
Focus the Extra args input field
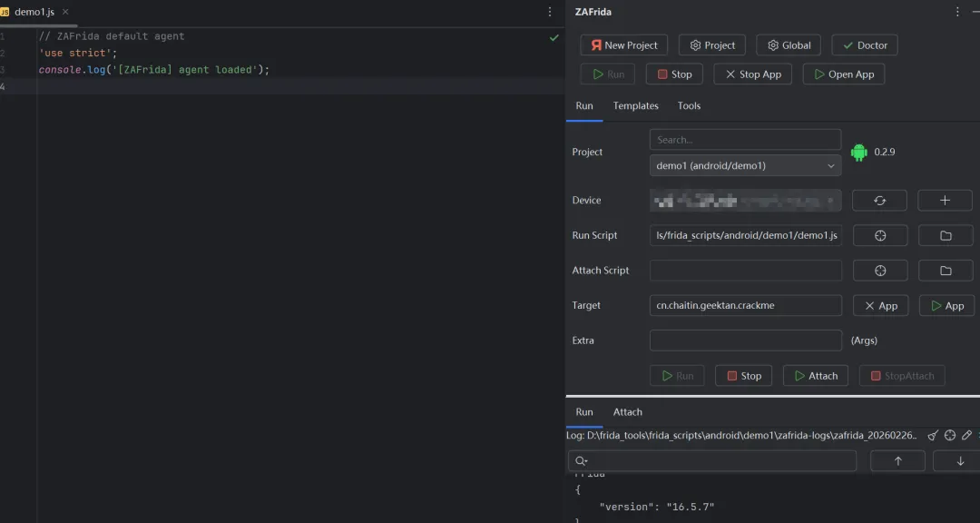pyautogui.click(x=745, y=340)
